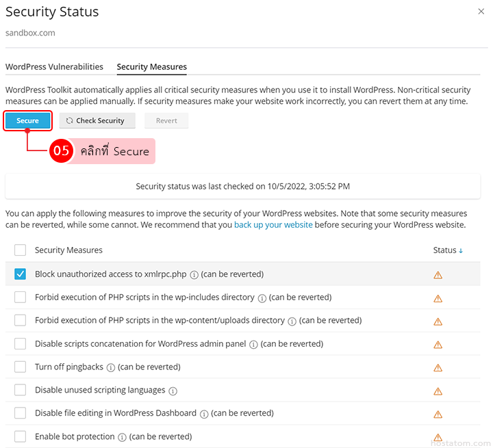Click info icon next to Enable bot protection
The width and height of the screenshot is (493, 448).
[121, 437]
